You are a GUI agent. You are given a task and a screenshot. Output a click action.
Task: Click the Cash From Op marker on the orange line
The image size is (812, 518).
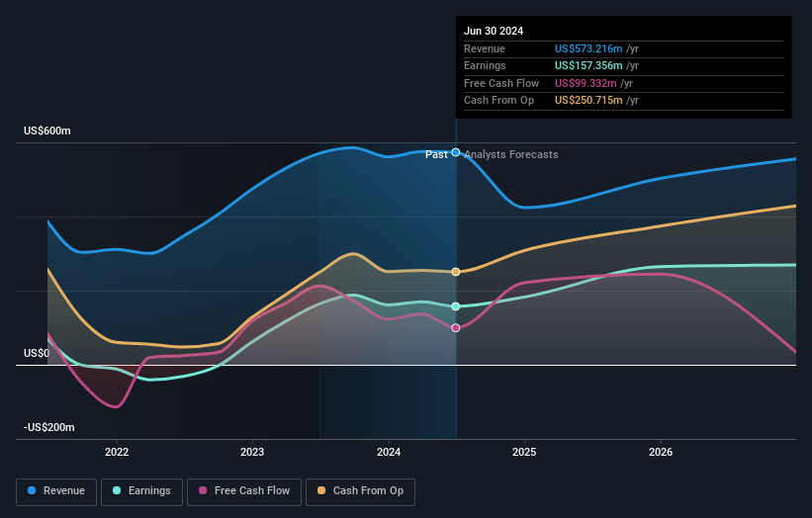coord(456,272)
